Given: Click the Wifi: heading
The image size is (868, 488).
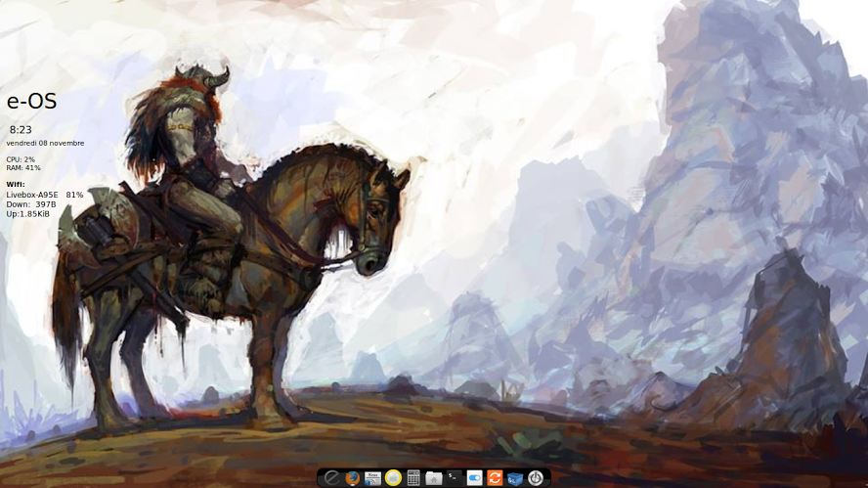Looking at the screenshot, I should tap(16, 185).
